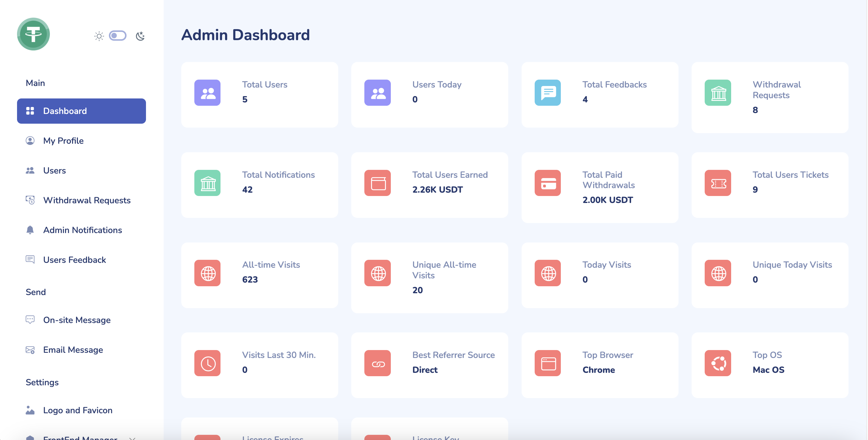Click the Unique Today Visits globe icon
The image size is (868, 440).
[718, 273]
